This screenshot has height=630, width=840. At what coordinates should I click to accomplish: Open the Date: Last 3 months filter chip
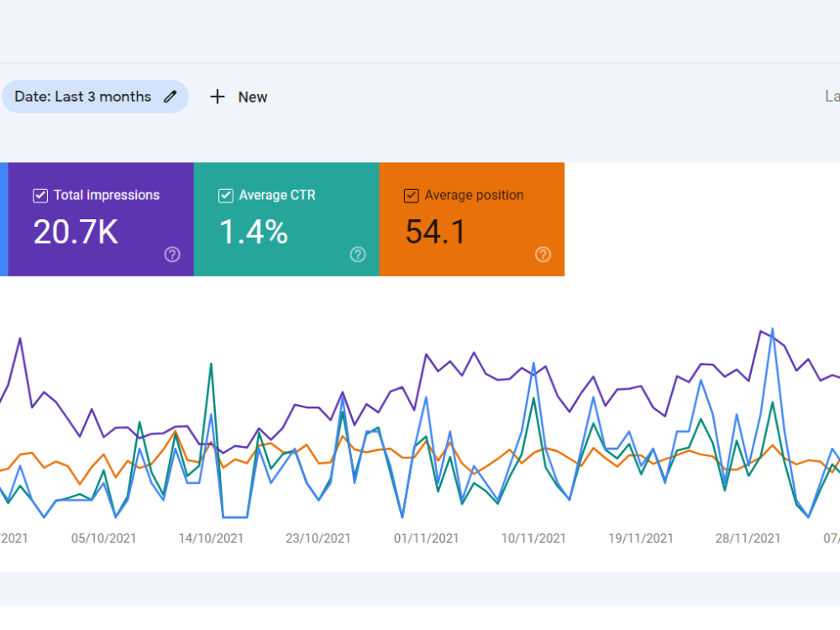[x=96, y=97]
